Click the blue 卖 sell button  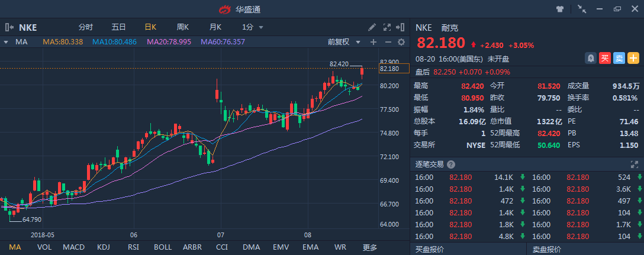coord(619,59)
